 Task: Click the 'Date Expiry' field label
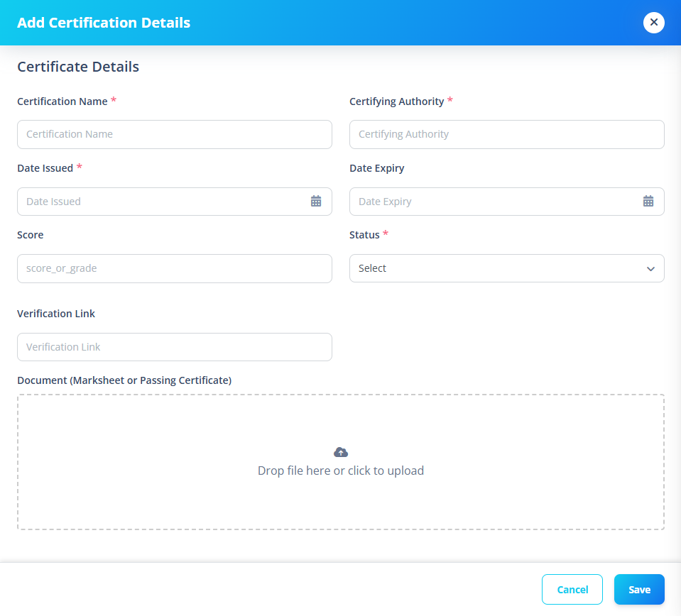[377, 168]
